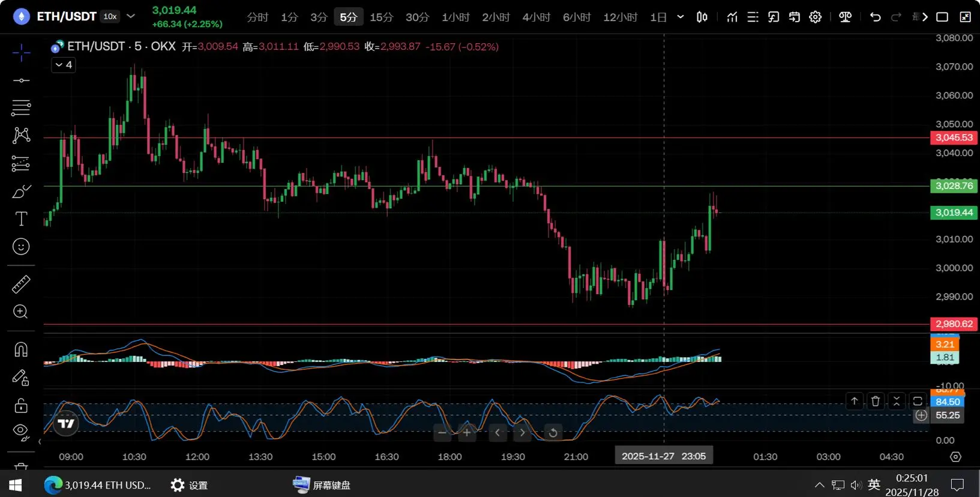Move the indicator pane up
980x497 pixels.
pyautogui.click(x=855, y=401)
